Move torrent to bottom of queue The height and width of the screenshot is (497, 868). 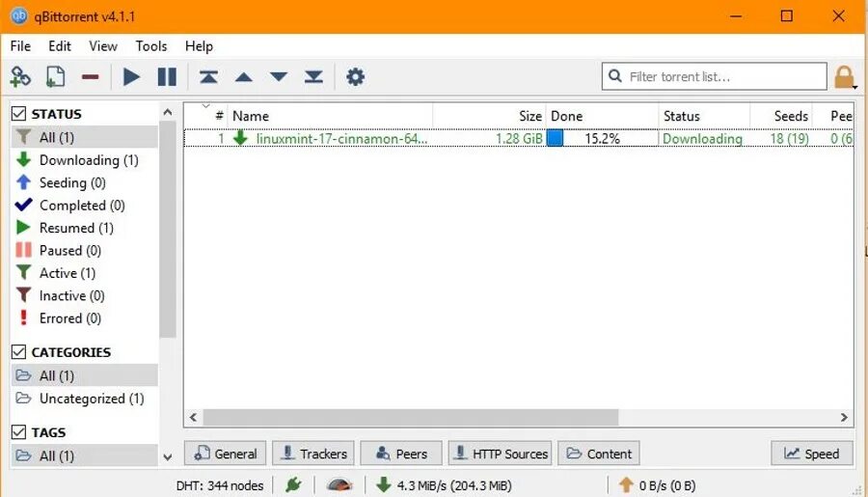point(313,77)
